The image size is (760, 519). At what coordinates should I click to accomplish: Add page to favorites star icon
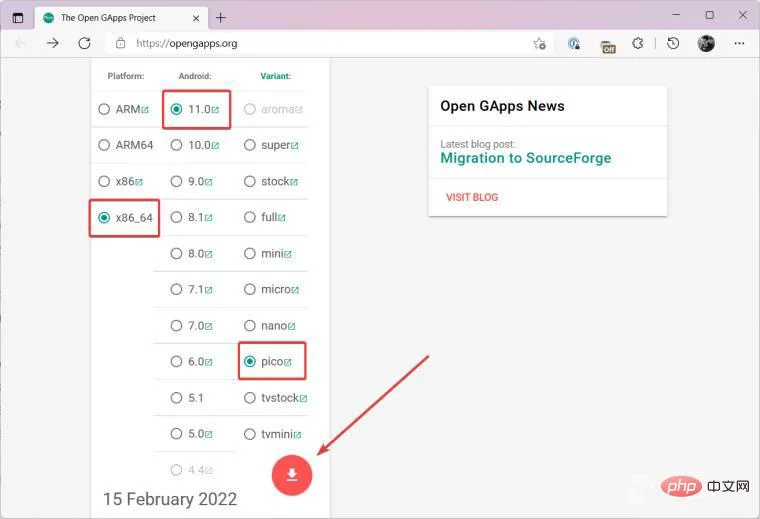coord(539,44)
